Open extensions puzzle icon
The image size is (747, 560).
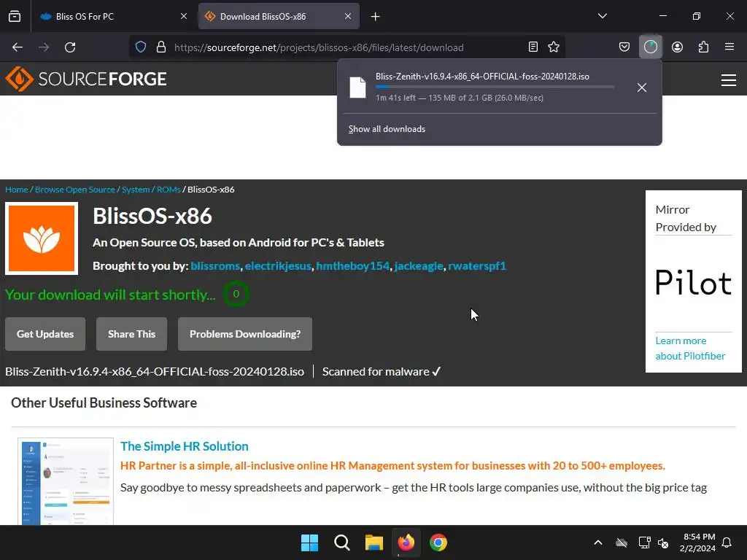[703, 47]
